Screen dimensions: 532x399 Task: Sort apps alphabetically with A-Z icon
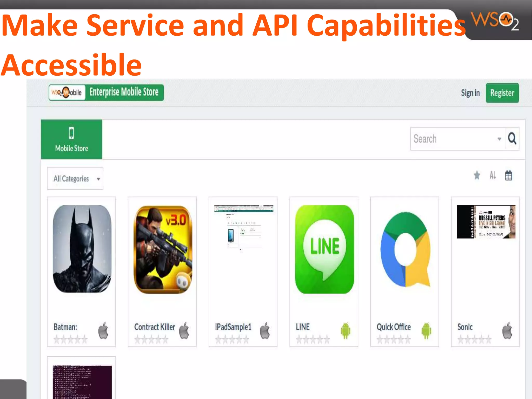[x=493, y=175]
